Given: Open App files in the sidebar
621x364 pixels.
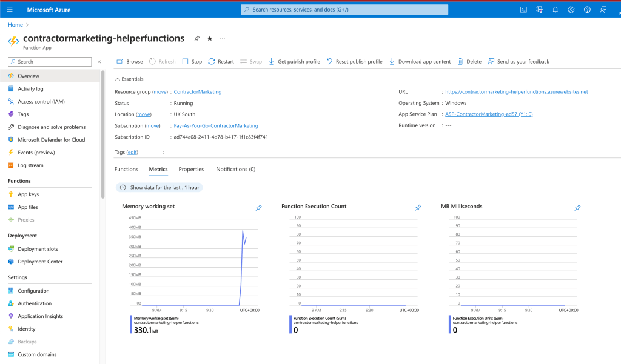Looking at the screenshot, I should tap(50, 207).
